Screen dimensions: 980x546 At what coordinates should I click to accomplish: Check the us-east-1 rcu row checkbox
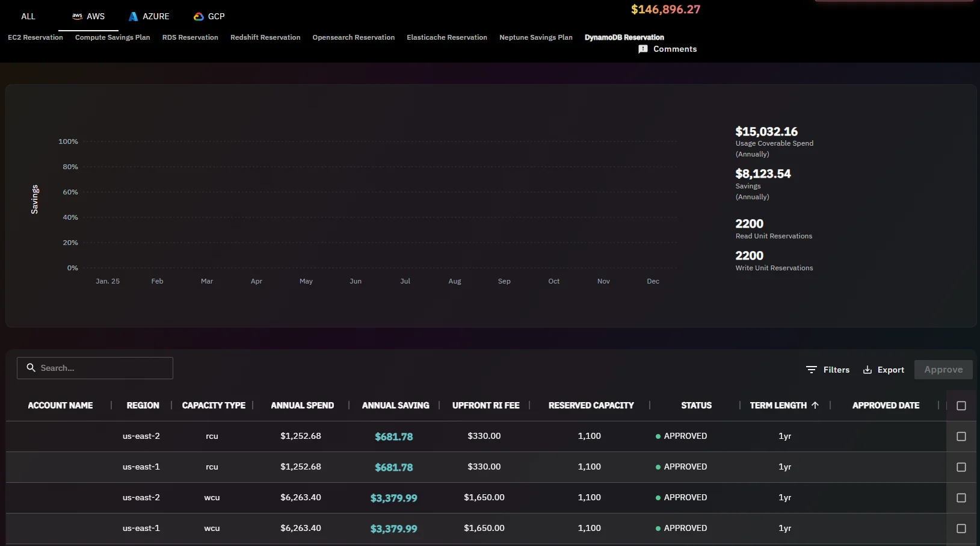(961, 467)
